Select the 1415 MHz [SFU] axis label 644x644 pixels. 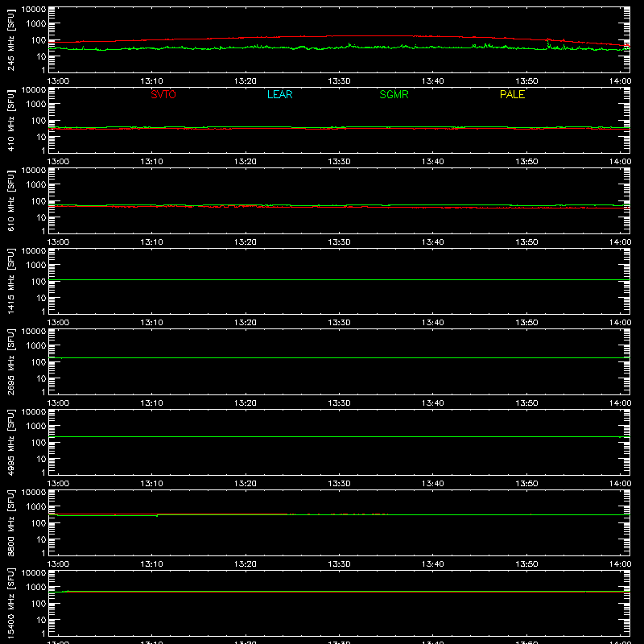tap(11, 281)
